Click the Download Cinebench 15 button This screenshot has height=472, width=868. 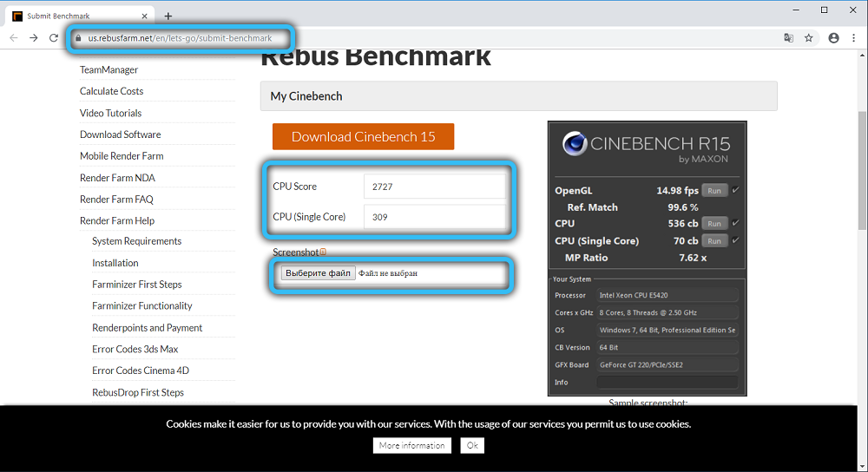point(363,136)
